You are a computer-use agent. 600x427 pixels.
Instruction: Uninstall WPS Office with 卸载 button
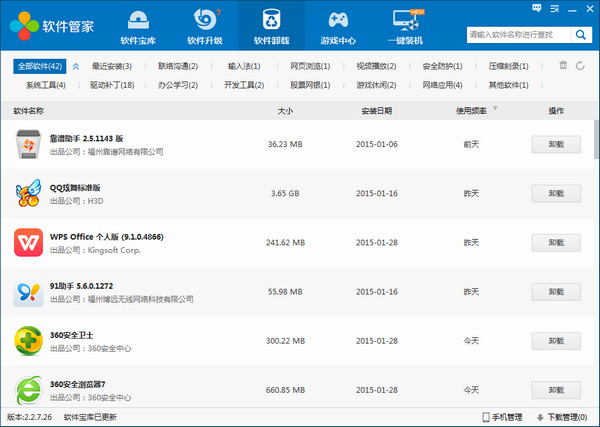click(x=556, y=242)
